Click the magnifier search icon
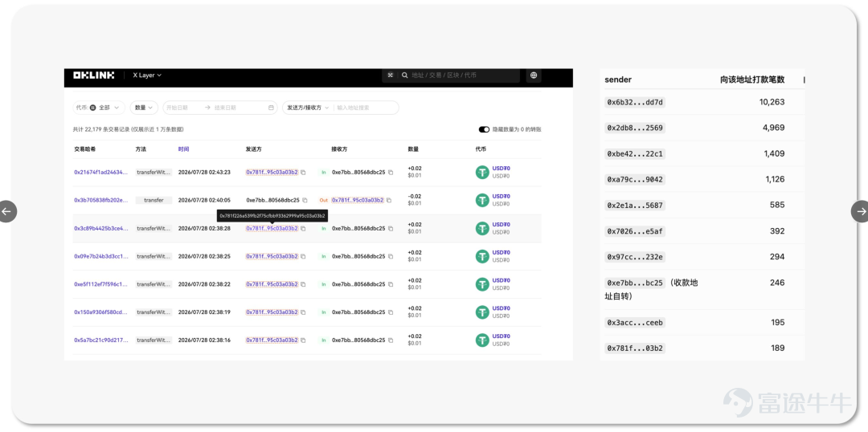The image size is (868, 432). tap(404, 75)
